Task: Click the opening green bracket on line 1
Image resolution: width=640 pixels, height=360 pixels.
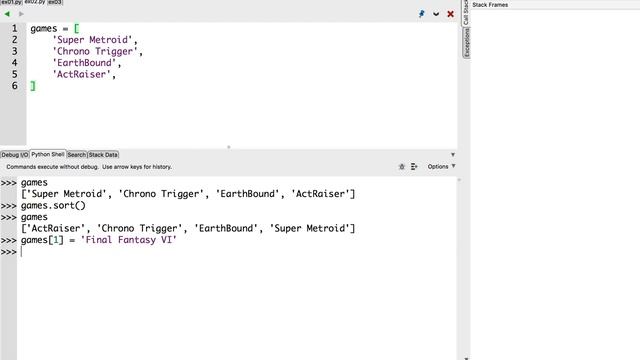Action: (x=76, y=28)
